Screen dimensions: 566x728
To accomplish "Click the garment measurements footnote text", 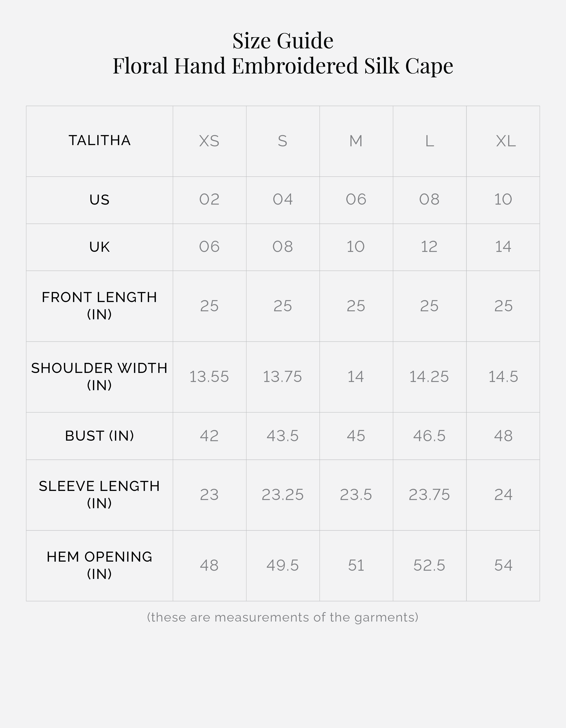I will click(283, 617).
